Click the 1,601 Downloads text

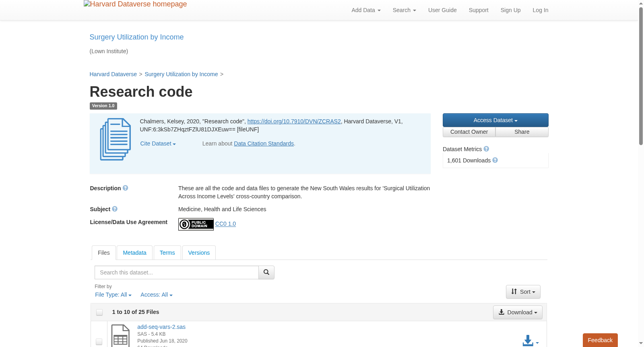(x=469, y=160)
